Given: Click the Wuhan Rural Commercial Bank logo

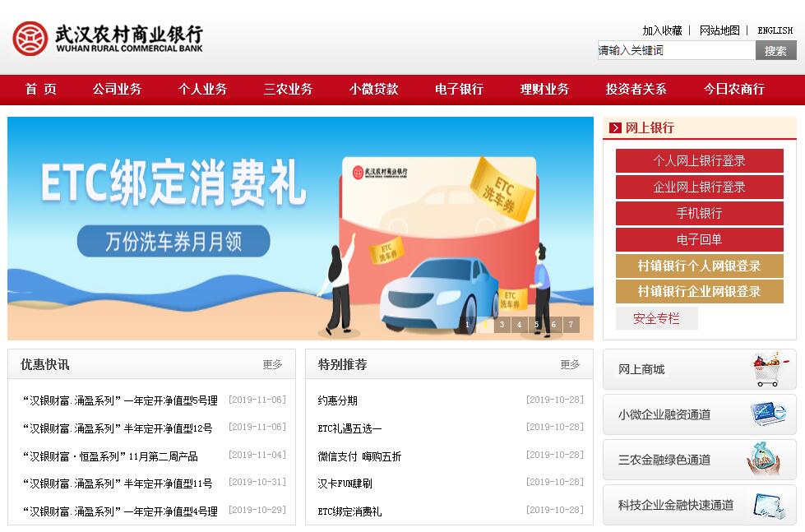Looking at the screenshot, I should (107, 38).
